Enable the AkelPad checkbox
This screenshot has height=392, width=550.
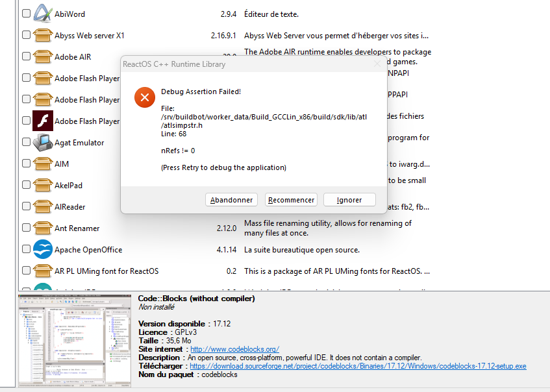point(27,184)
